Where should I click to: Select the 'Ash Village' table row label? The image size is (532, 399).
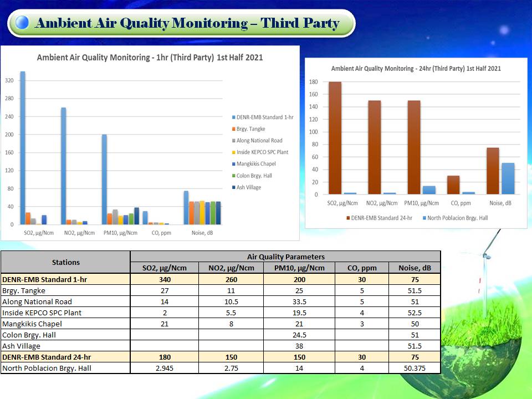click(x=21, y=346)
